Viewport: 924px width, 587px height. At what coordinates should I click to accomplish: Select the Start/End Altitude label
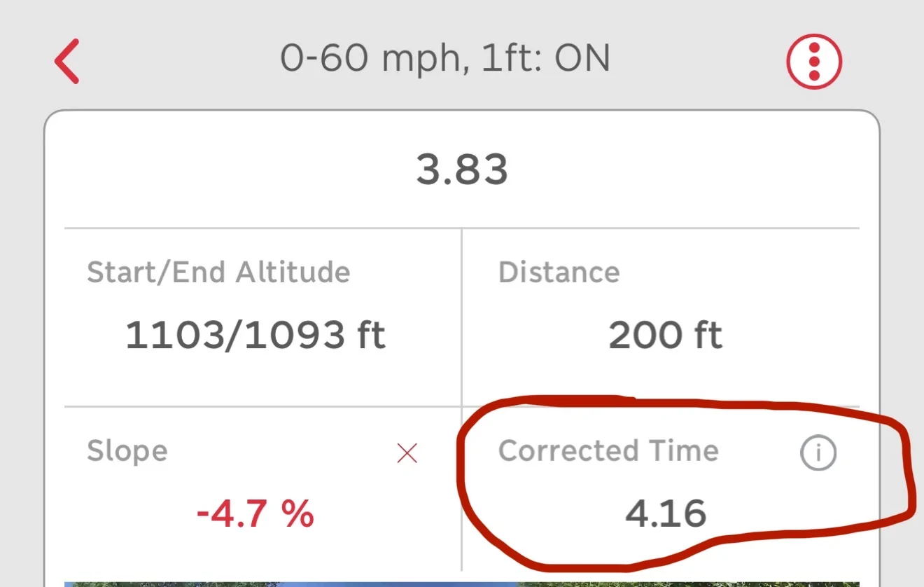tap(218, 272)
